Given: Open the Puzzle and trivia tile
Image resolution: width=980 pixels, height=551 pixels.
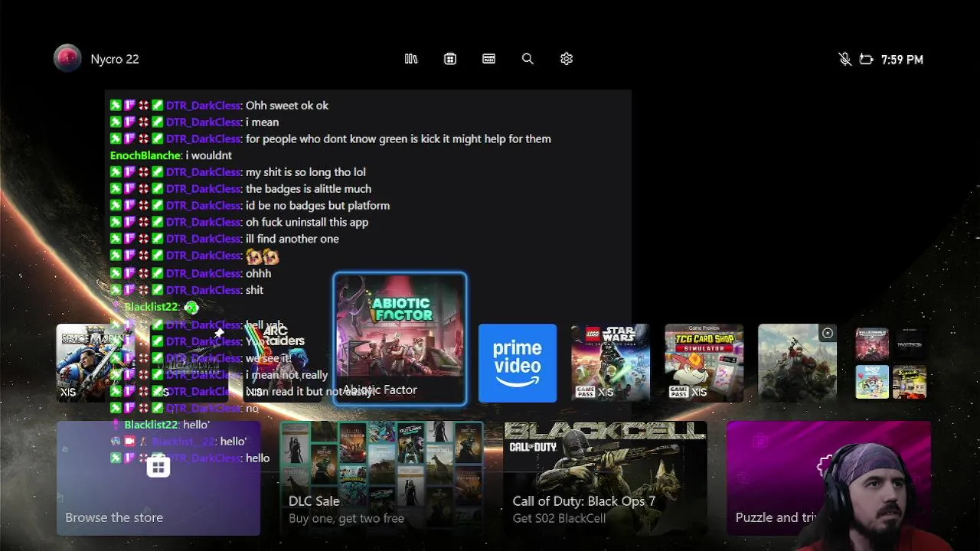Looking at the screenshot, I should pos(828,478).
